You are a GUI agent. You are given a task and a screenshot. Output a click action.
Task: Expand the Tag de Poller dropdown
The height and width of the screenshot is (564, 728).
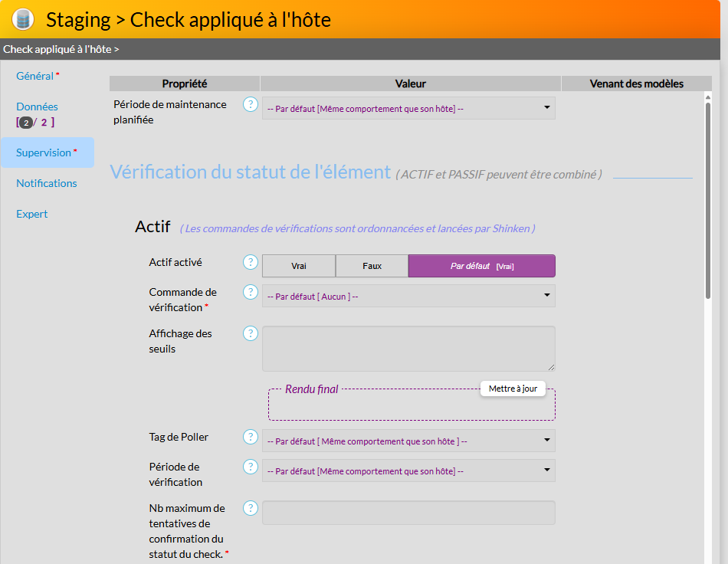(x=408, y=441)
